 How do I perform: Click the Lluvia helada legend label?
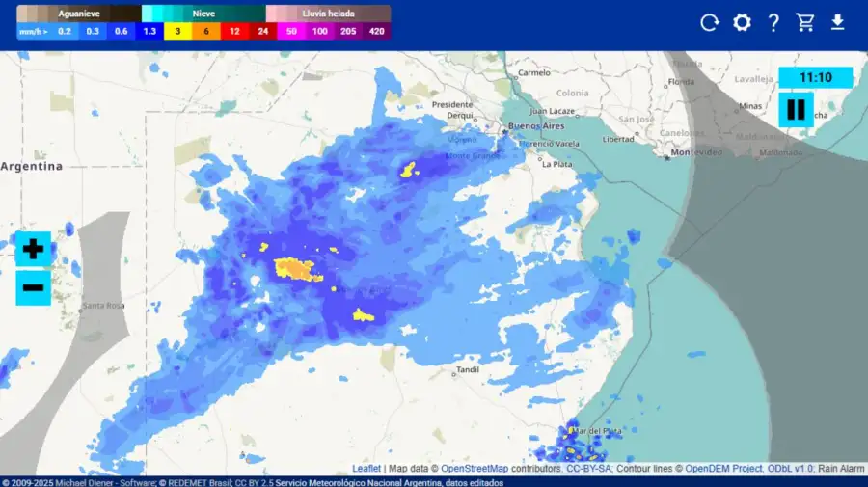(x=328, y=14)
